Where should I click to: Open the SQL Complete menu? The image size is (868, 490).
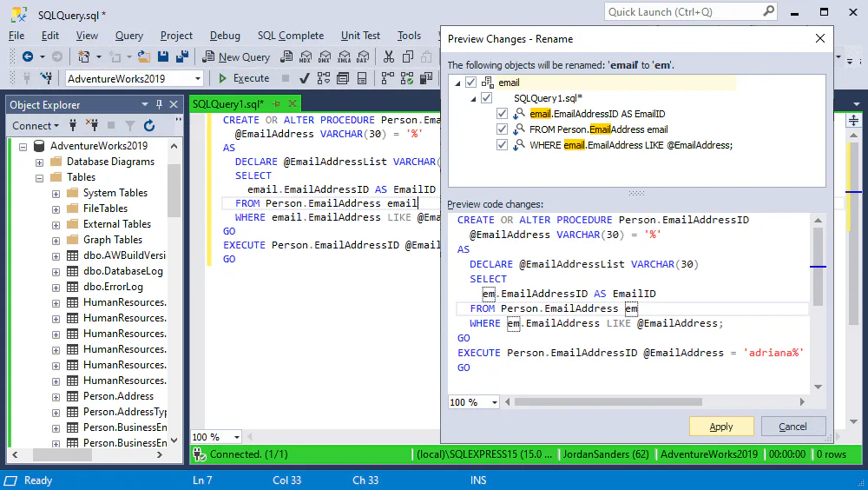(x=291, y=36)
